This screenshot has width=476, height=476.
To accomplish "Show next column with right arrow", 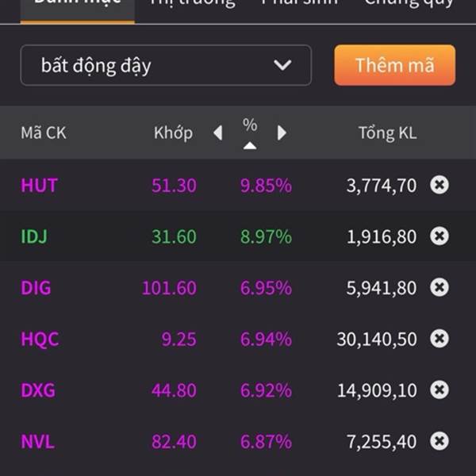I will pos(282,132).
